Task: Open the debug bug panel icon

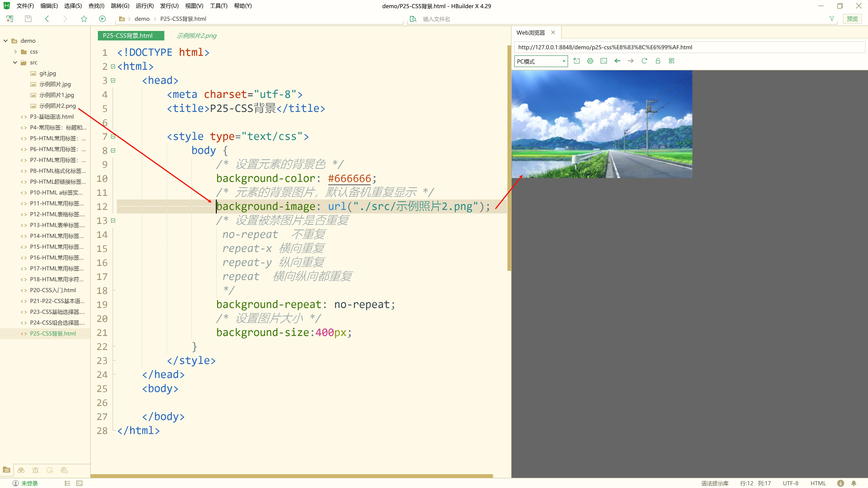Action: pyautogui.click(x=35, y=470)
